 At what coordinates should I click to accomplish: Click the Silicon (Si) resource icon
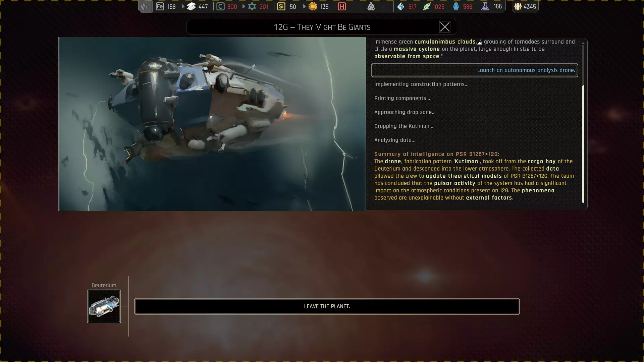point(281,6)
